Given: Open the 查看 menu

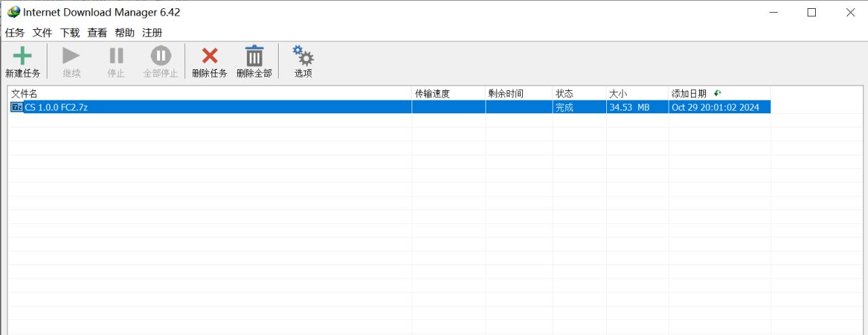Looking at the screenshot, I should [97, 33].
